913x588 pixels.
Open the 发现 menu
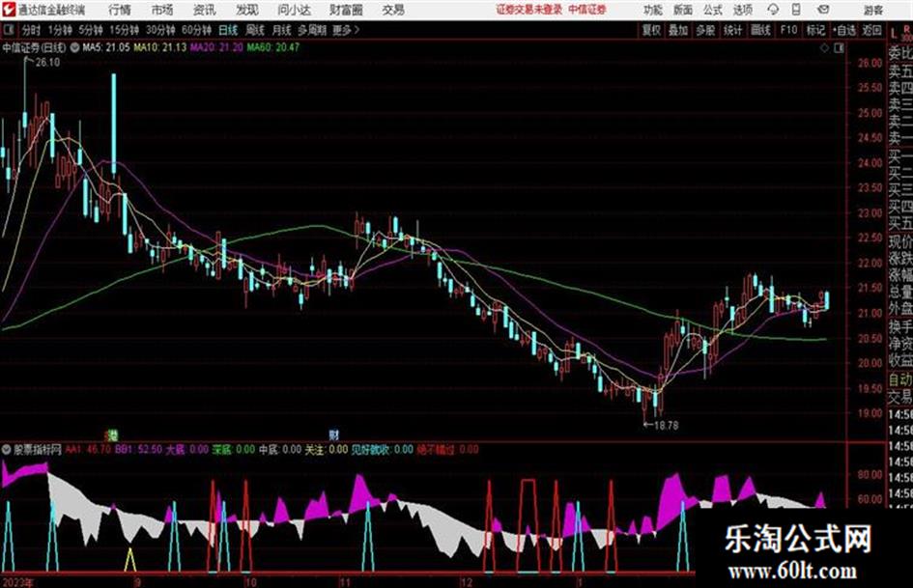point(247,10)
